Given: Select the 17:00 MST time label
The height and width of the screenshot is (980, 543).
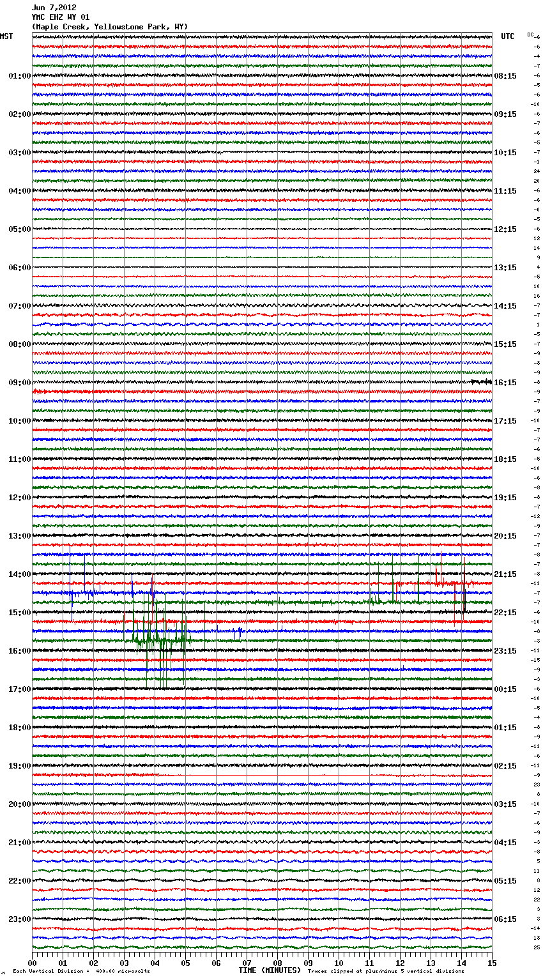Looking at the screenshot, I should [x=20, y=689].
